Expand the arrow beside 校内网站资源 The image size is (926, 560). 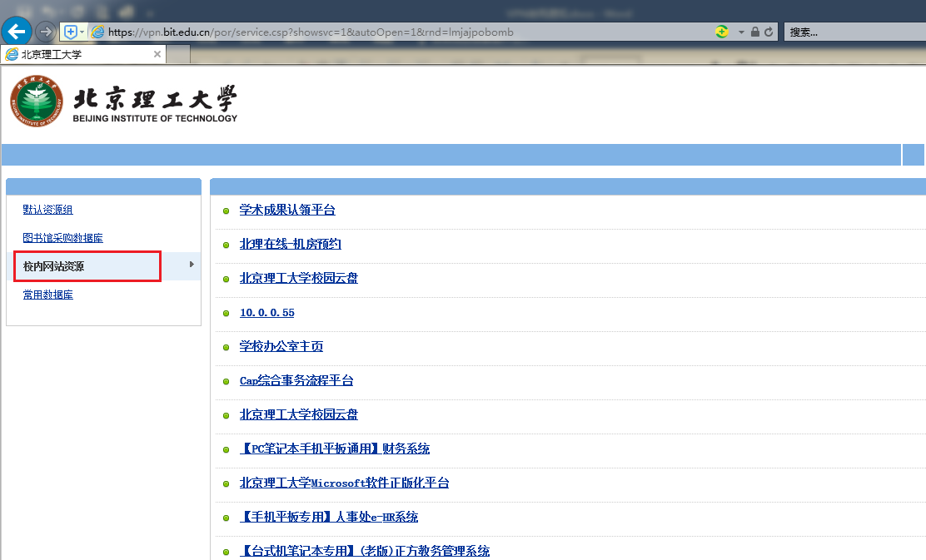[x=192, y=265]
